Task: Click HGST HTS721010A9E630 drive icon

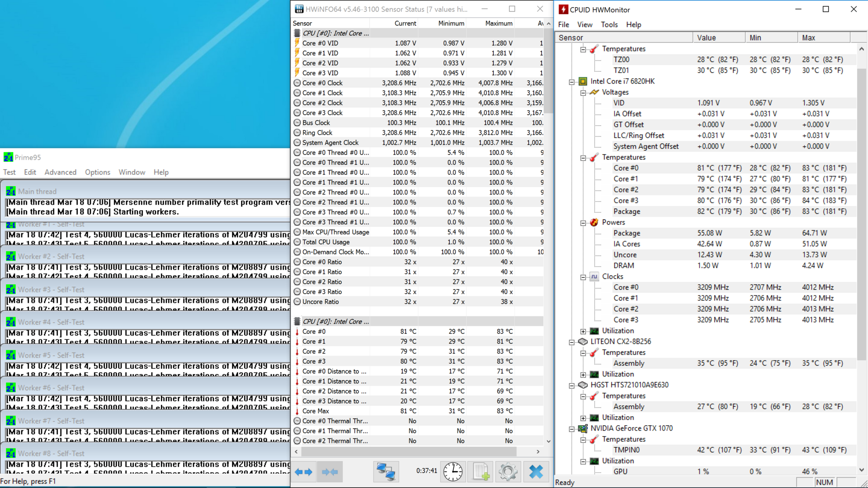Action: [583, 385]
